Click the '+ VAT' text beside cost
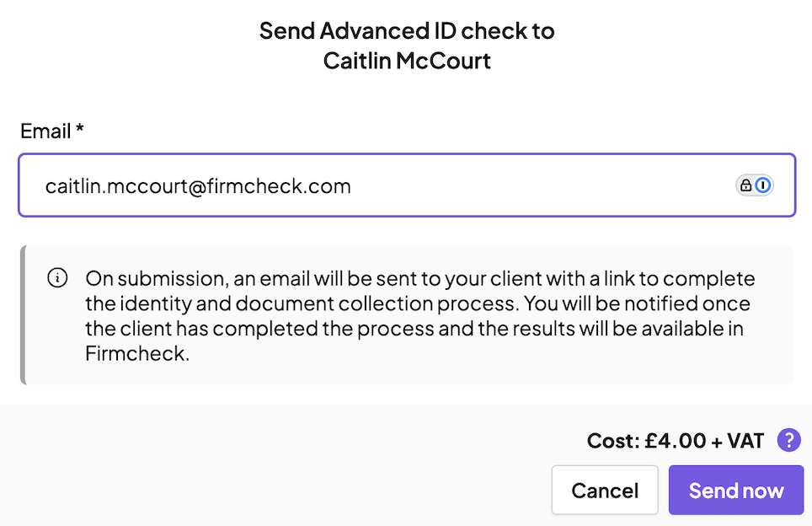The image size is (812, 526). 739,440
